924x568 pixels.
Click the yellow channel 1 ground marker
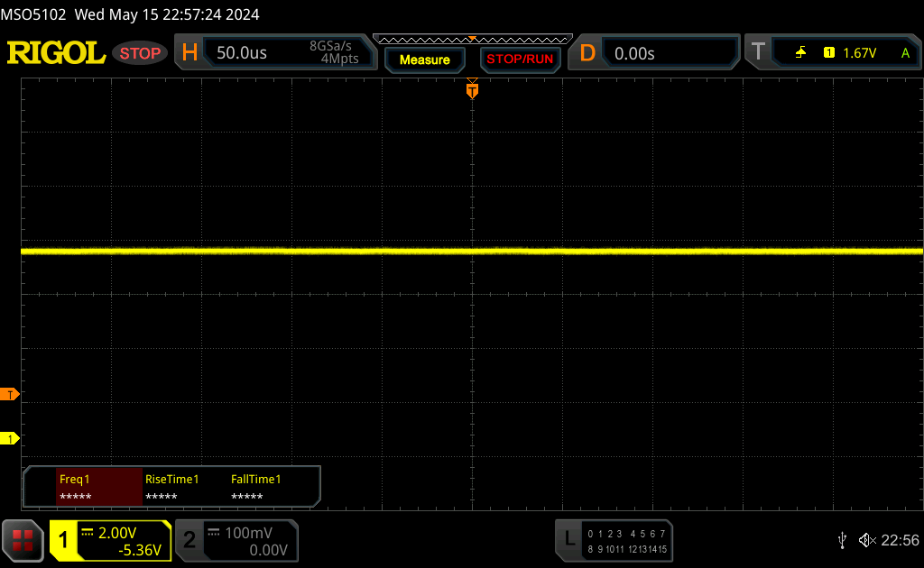tap(9, 438)
